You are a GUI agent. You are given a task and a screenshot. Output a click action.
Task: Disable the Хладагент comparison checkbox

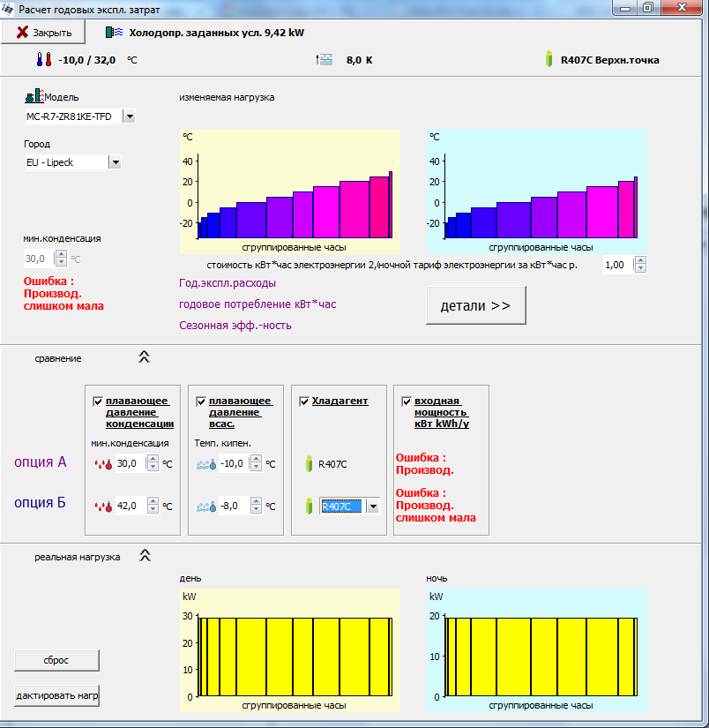304,402
